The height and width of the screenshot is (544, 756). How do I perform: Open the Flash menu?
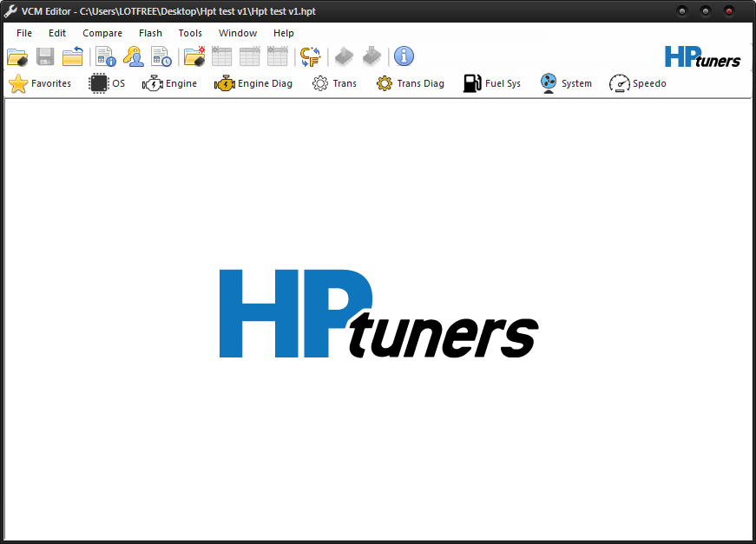[150, 33]
